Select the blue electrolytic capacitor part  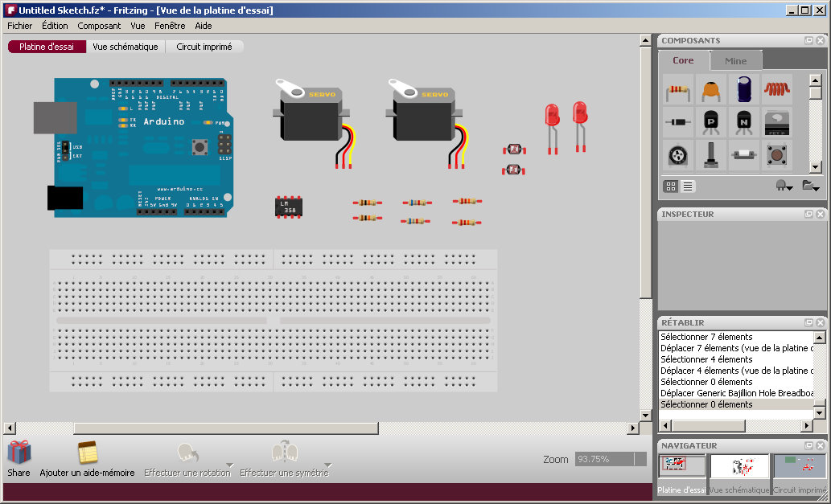click(x=743, y=90)
